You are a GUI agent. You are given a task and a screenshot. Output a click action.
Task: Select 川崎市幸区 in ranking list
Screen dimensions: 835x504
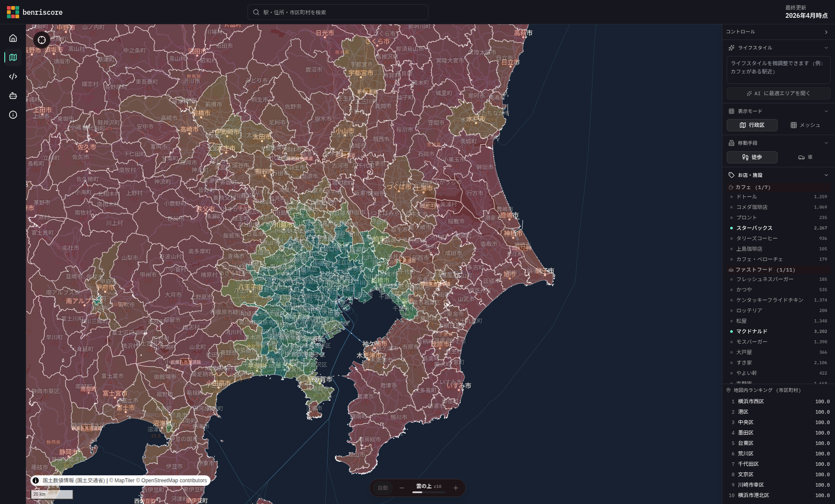pos(778,485)
